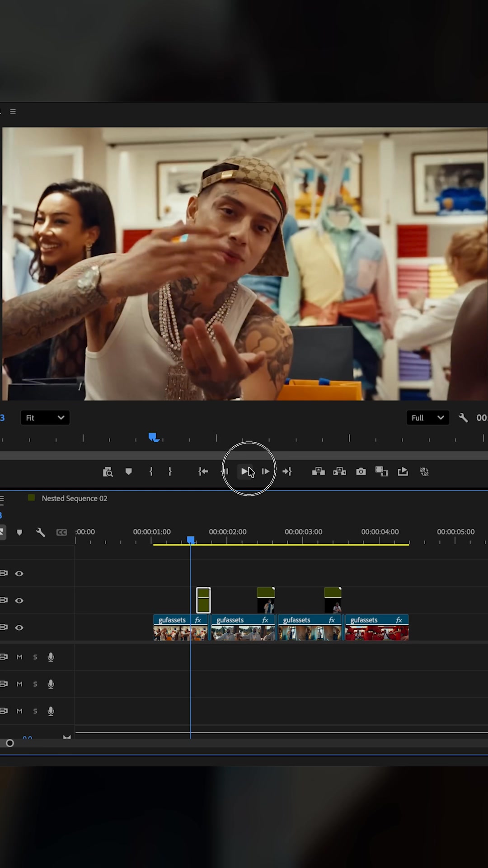Open Timeline display settings wrench

(x=41, y=532)
